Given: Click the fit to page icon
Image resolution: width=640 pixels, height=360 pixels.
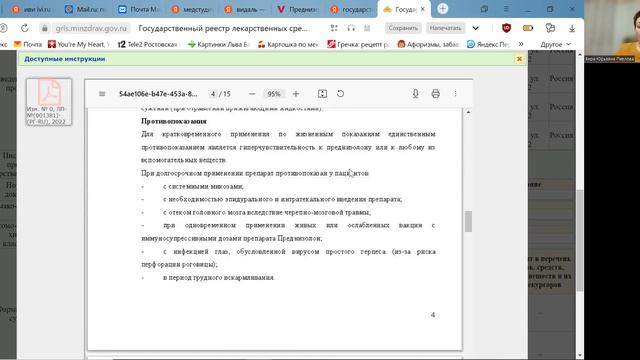Looking at the screenshot, I should 322,94.
